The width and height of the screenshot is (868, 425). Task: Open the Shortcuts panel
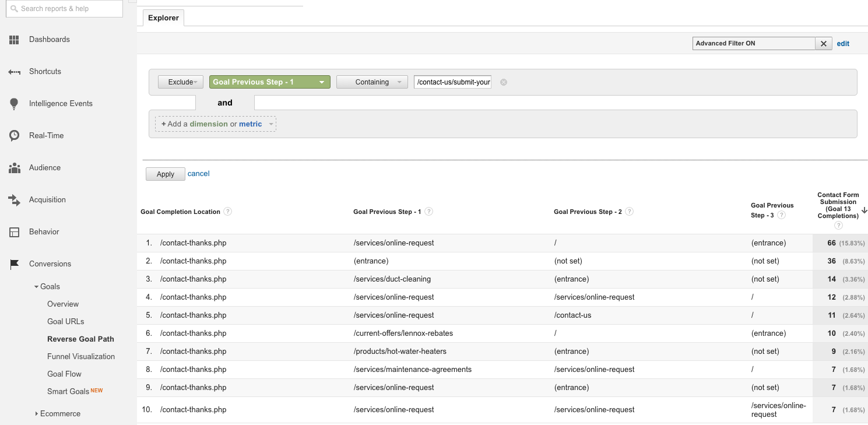tap(45, 71)
